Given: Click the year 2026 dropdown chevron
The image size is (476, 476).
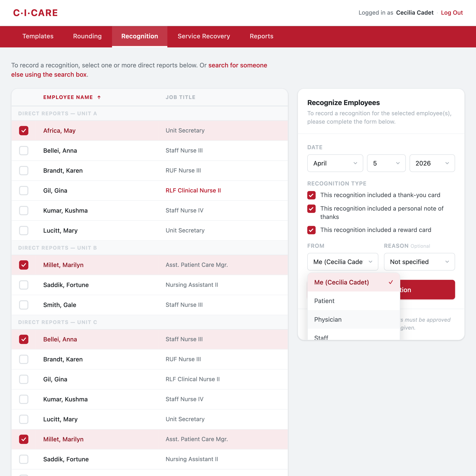Looking at the screenshot, I should [x=447, y=163].
